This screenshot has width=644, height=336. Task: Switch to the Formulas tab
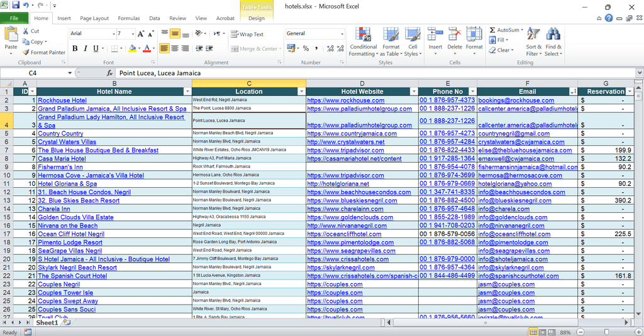[128, 18]
